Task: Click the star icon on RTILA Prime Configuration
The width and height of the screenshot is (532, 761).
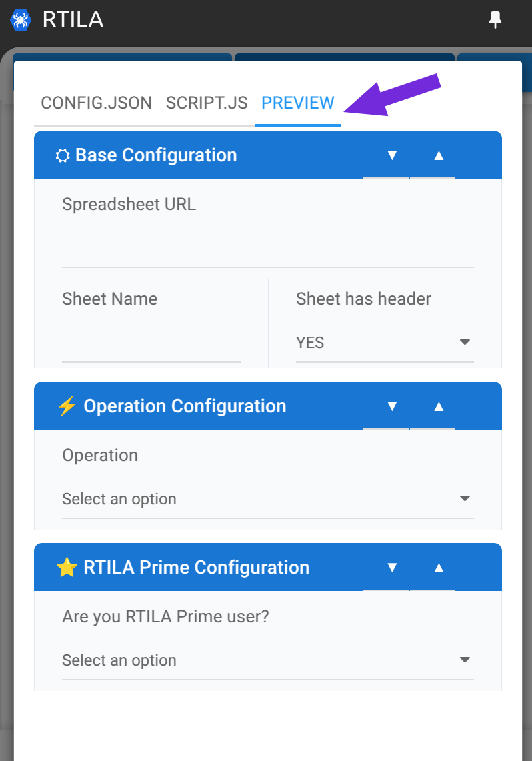Action: (67, 568)
